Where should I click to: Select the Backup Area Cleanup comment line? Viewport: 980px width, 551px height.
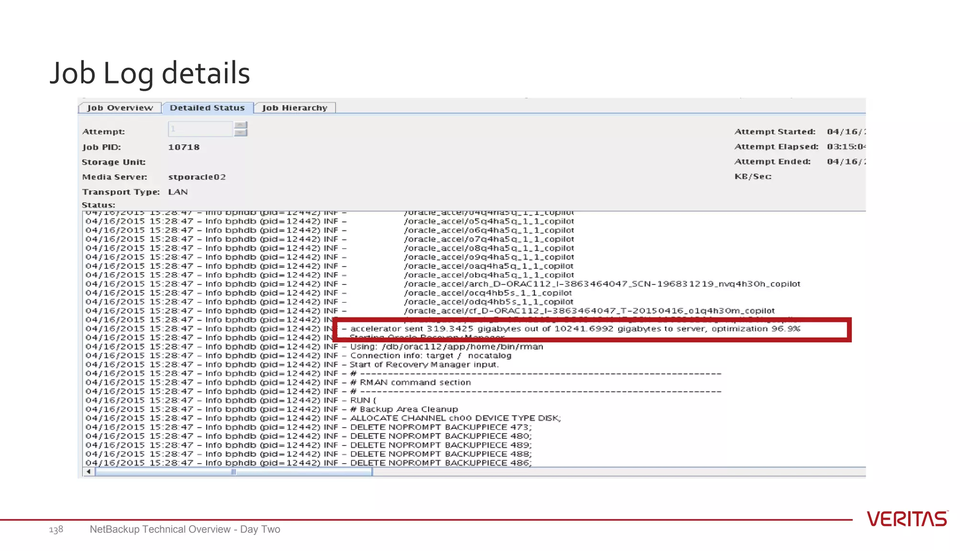click(x=272, y=409)
